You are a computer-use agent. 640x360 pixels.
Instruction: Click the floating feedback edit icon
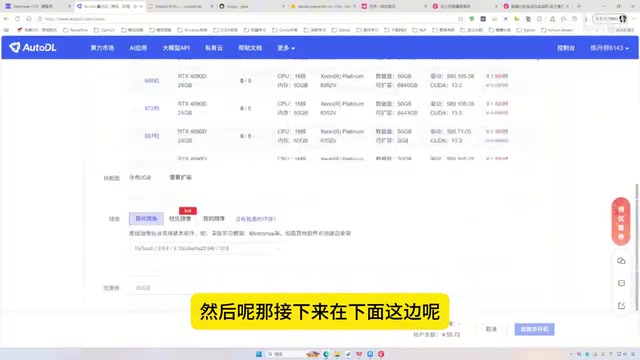(x=621, y=306)
